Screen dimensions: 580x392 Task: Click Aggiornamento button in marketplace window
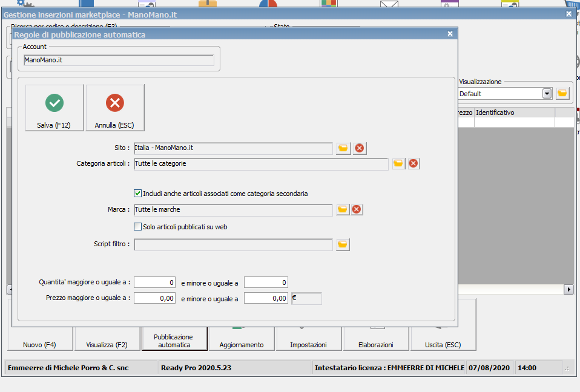[x=242, y=339]
